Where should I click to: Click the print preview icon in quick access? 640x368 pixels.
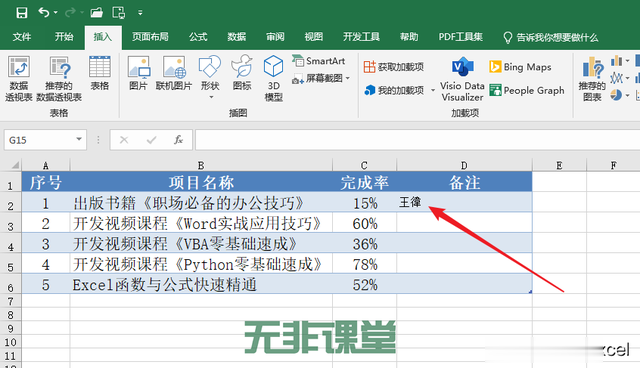pyautogui.click(x=119, y=13)
